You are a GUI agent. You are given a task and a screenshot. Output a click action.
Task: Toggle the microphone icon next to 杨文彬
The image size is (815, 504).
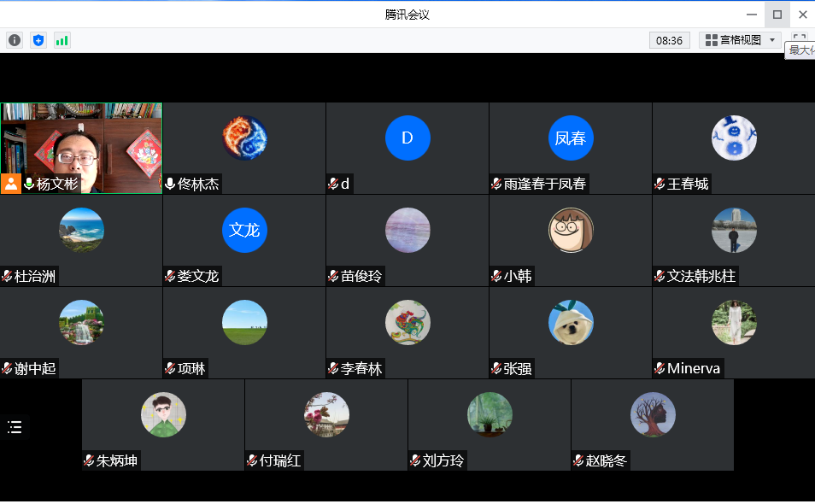pos(29,184)
